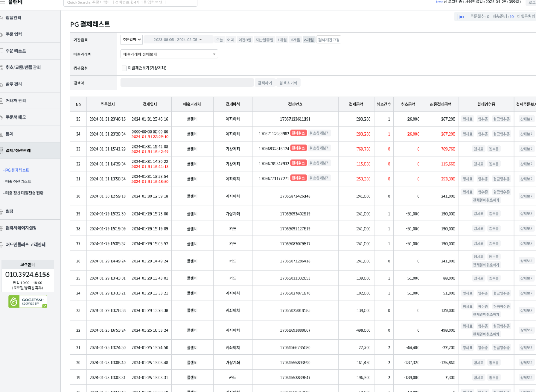Click 전체결제취소하기 in row 30
Screen dimensions: 536x392
[486, 200]
